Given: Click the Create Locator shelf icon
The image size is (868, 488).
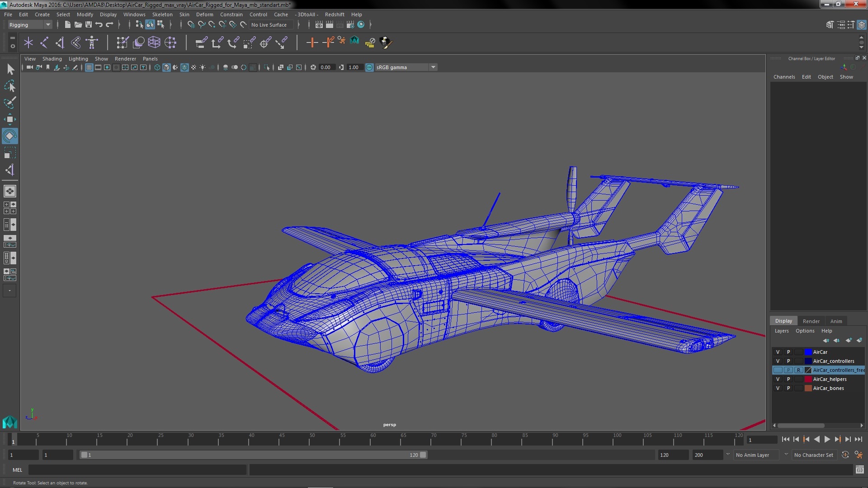Looking at the screenshot, I should (28, 42).
